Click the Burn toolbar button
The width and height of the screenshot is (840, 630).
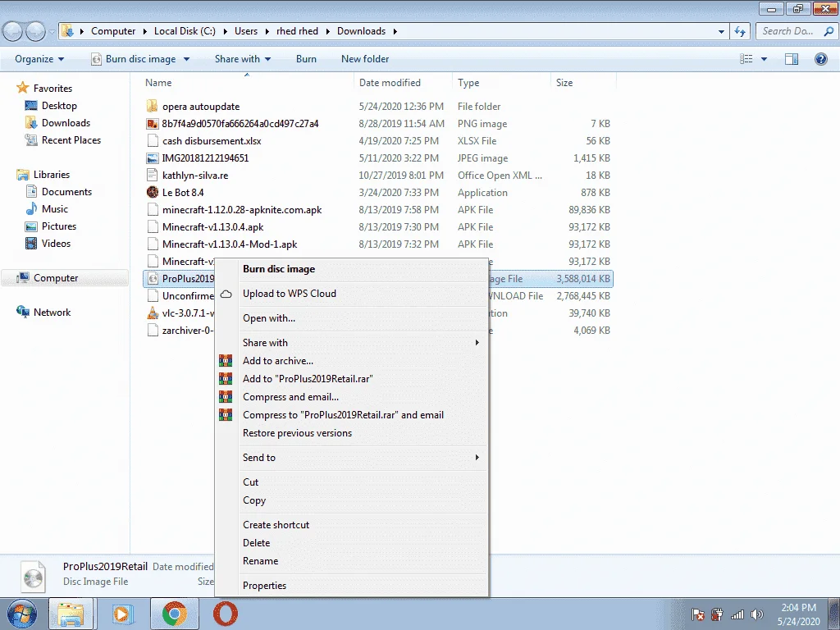pyautogui.click(x=307, y=59)
